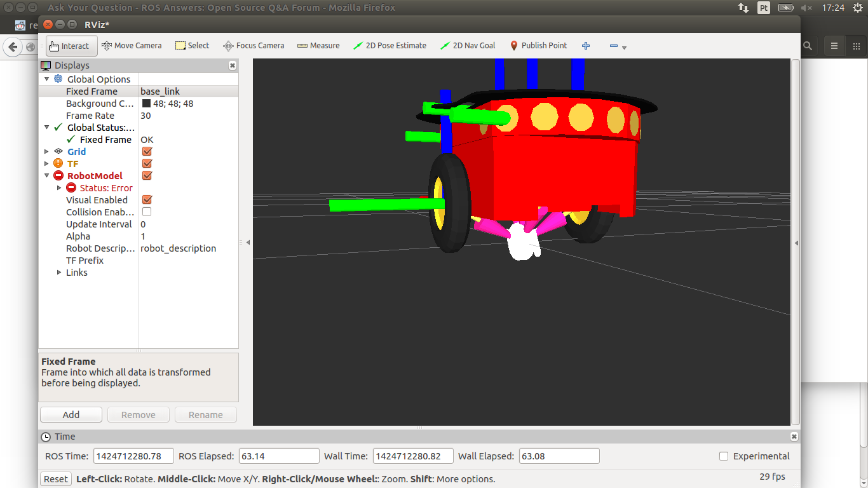Toggle the Grid display checkbox
This screenshot has width=868, height=488.
[147, 151]
